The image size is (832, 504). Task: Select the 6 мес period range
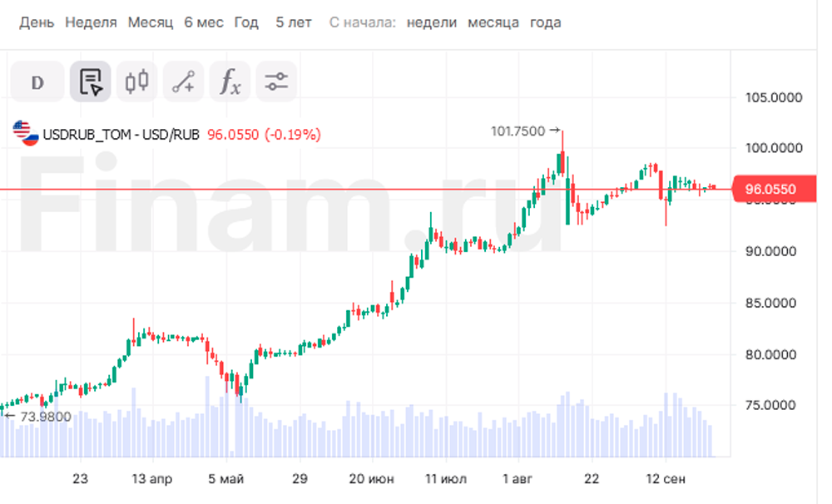point(204,22)
